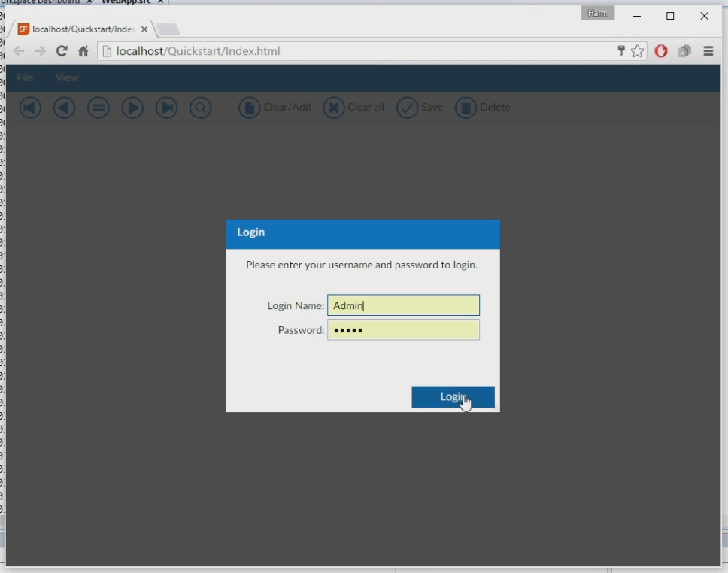
Task: Click the next record arrow icon
Action: pos(132,108)
